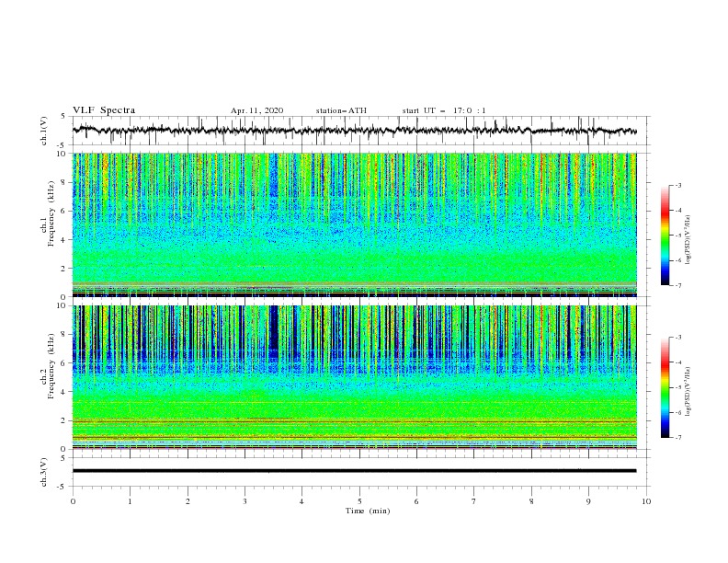Click the 'VLF Spectra' title text
The width and height of the screenshot is (728, 563).
[x=104, y=110]
